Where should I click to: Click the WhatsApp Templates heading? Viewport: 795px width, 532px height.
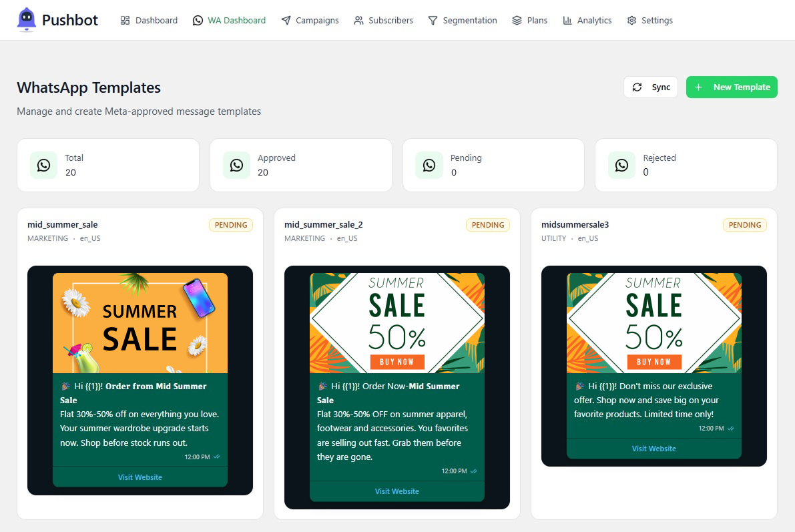pyautogui.click(x=89, y=87)
